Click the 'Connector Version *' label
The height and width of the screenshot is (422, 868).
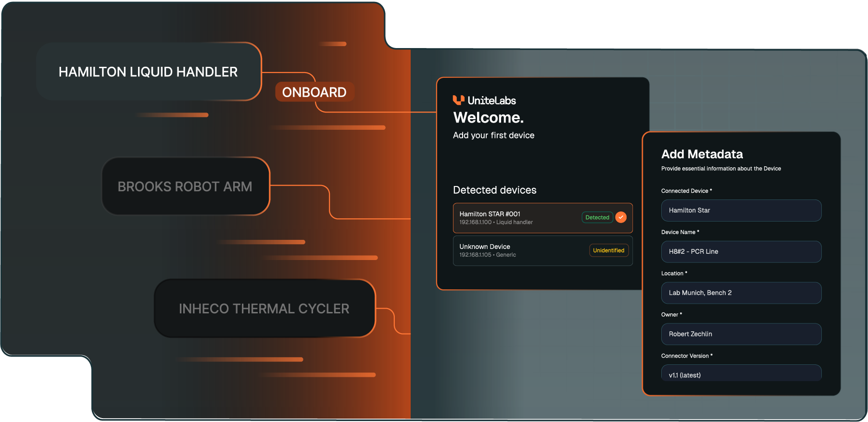[x=687, y=356]
